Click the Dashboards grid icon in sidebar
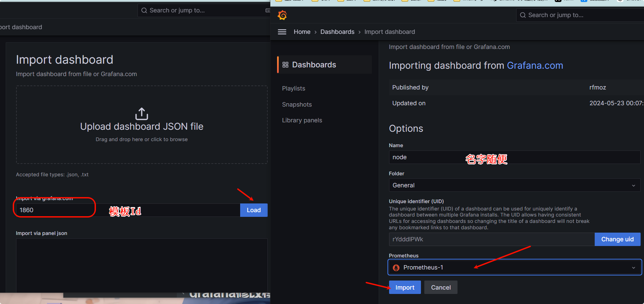Screen dimensions: 644x304 [x=285, y=65]
